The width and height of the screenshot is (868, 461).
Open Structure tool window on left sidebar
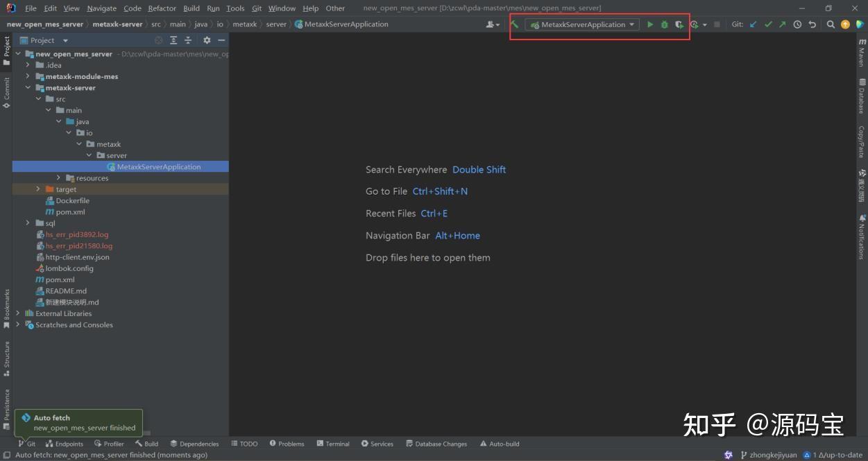click(x=6, y=358)
